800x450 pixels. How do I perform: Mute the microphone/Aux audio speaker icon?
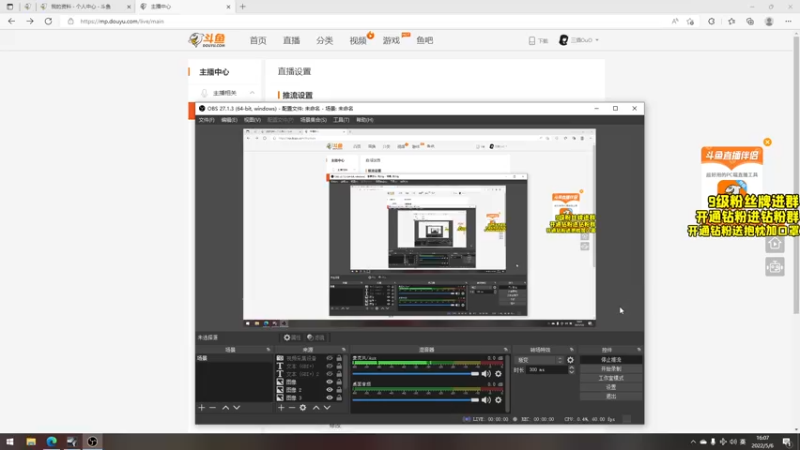point(486,374)
